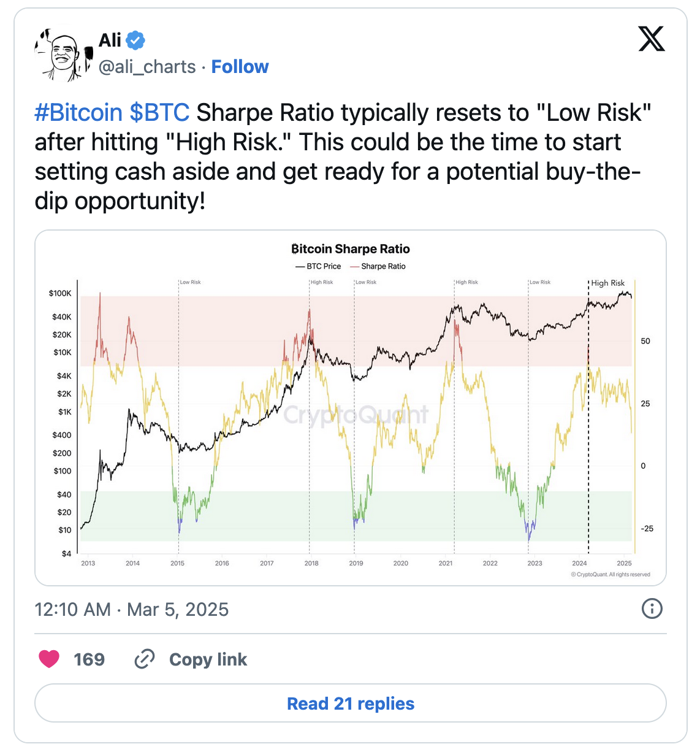Click the Copy link text
This screenshot has height=752, width=700.
coord(208,659)
